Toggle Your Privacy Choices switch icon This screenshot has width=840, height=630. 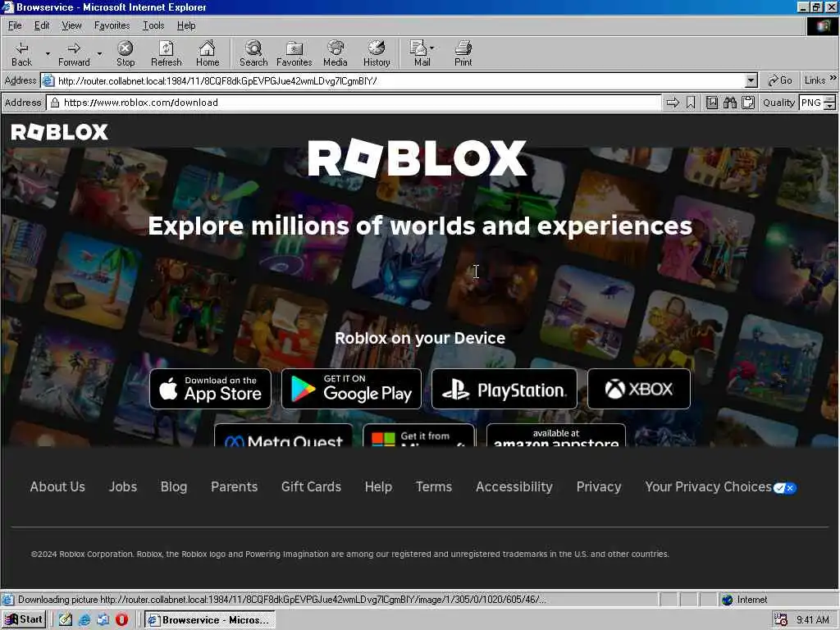(785, 488)
